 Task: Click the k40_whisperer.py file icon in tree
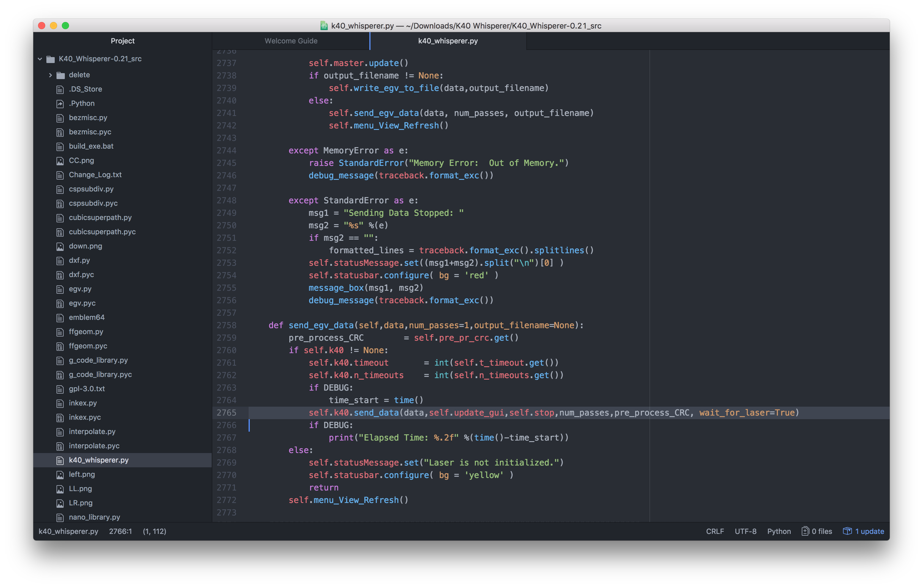[60, 460]
